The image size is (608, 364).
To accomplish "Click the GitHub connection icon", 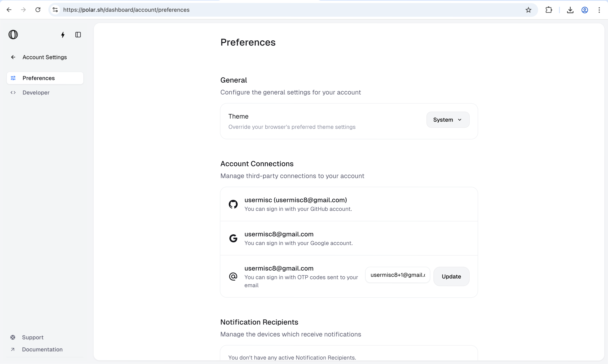I will coord(233,204).
